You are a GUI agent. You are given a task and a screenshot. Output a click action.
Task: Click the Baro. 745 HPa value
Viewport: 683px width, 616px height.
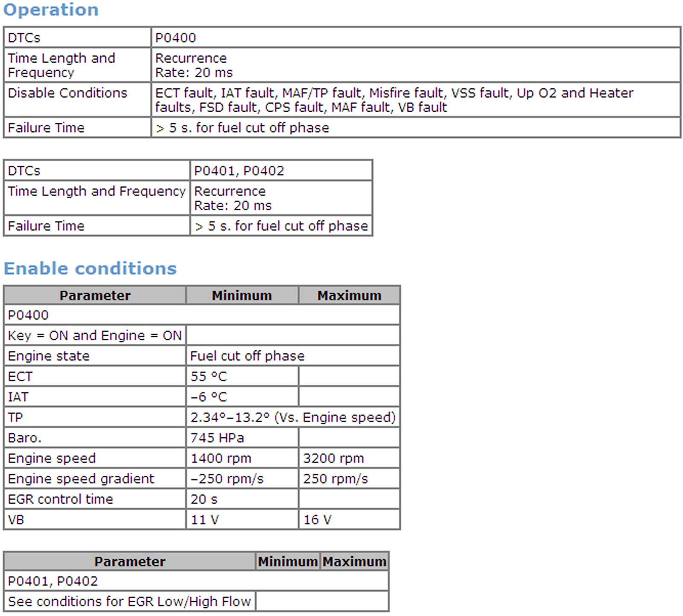217,438
